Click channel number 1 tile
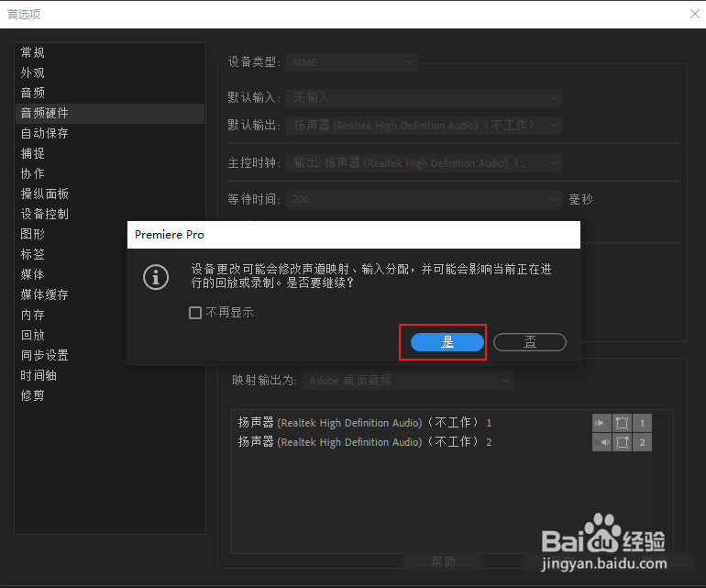 click(x=642, y=423)
